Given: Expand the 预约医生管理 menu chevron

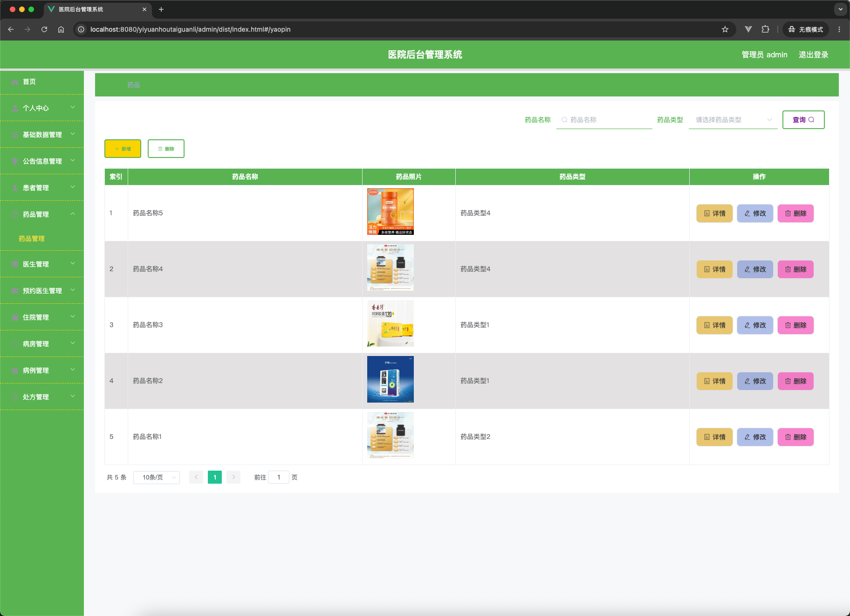Looking at the screenshot, I should point(73,290).
